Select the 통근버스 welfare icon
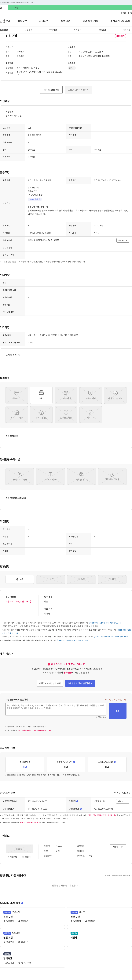This screenshot has height=980, width=132. (17, 395)
